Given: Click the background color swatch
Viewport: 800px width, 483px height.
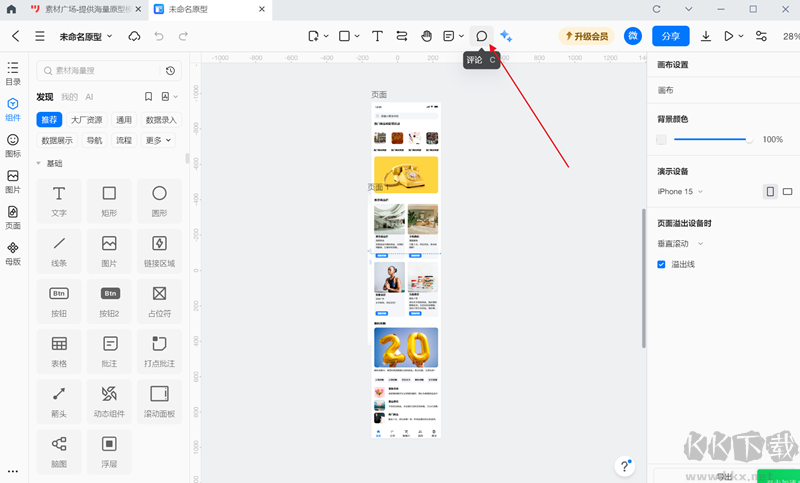Looking at the screenshot, I should click(x=661, y=140).
